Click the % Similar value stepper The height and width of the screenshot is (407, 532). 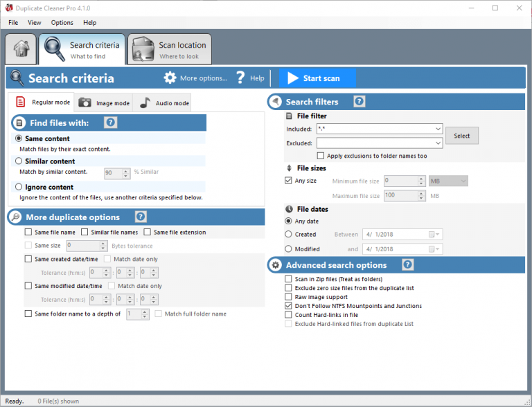[126, 174]
